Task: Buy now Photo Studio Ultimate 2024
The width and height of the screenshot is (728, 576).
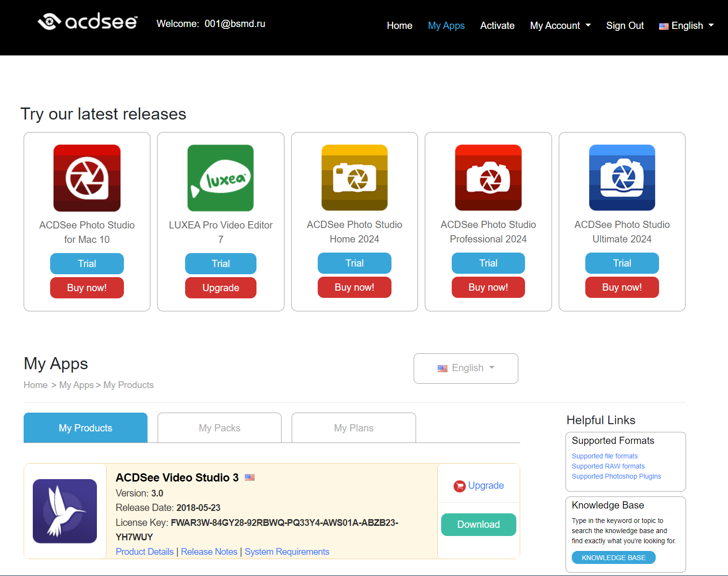Action: pyautogui.click(x=622, y=287)
